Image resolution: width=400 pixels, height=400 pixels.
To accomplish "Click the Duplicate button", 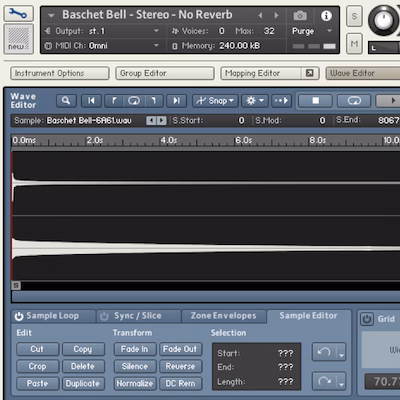I will tap(83, 384).
